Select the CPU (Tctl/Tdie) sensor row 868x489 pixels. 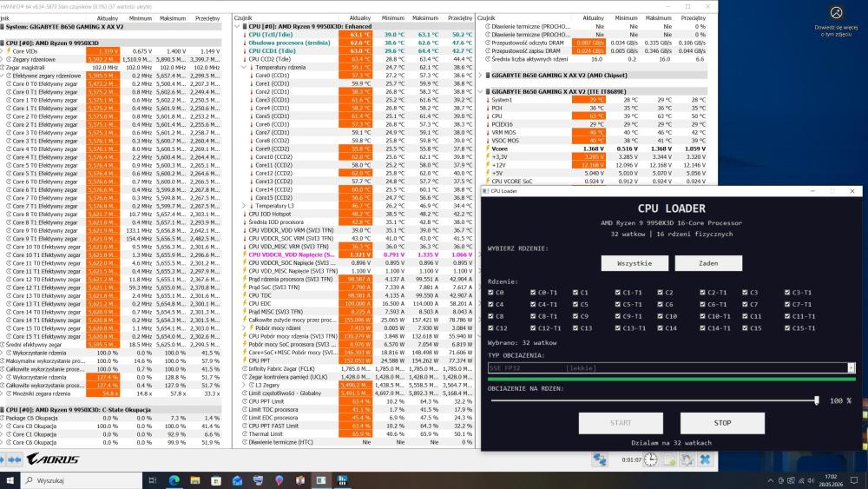click(354, 35)
